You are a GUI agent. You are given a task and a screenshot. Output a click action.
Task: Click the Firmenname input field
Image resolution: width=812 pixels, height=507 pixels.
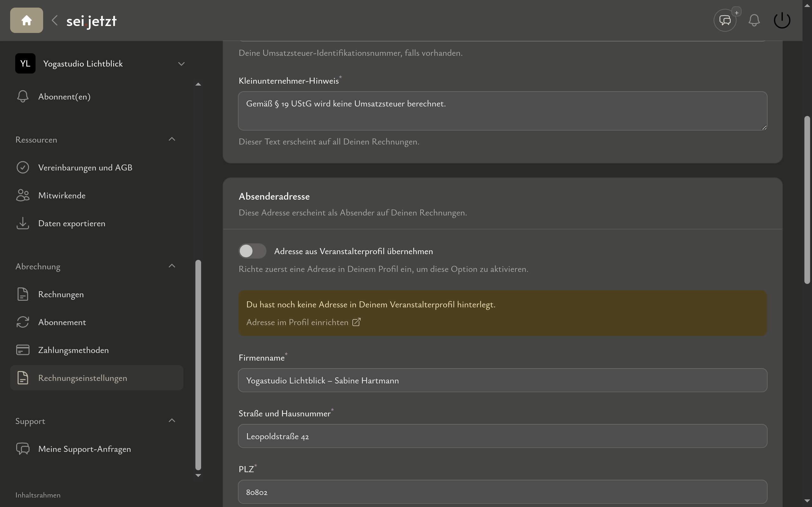pyautogui.click(x=502, y=381)
